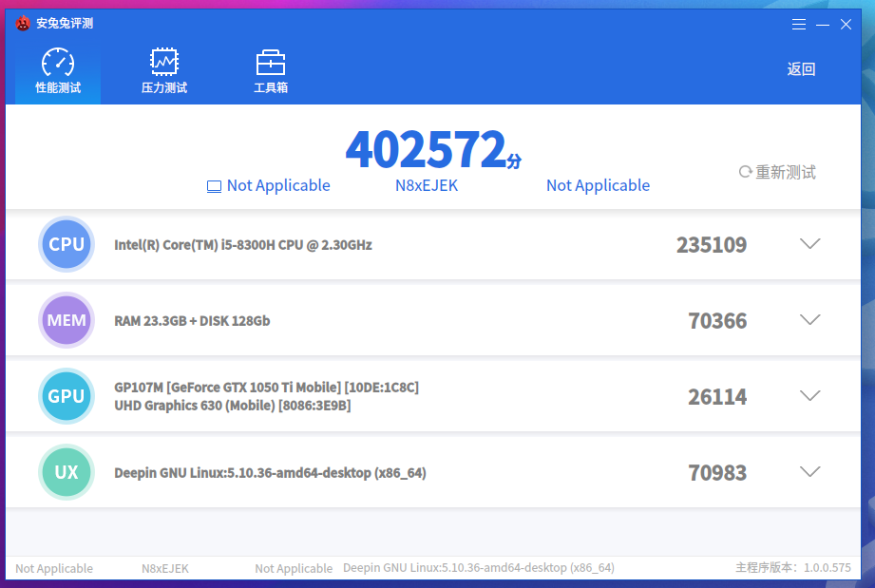Click the MEM circle icon
The width and height of the screenshot is (875, 588).
(x=67, y=320)
